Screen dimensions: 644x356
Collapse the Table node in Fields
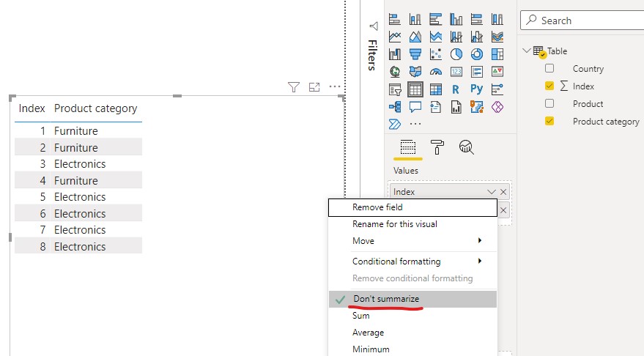pyautogui.click(x=526, y=51)
